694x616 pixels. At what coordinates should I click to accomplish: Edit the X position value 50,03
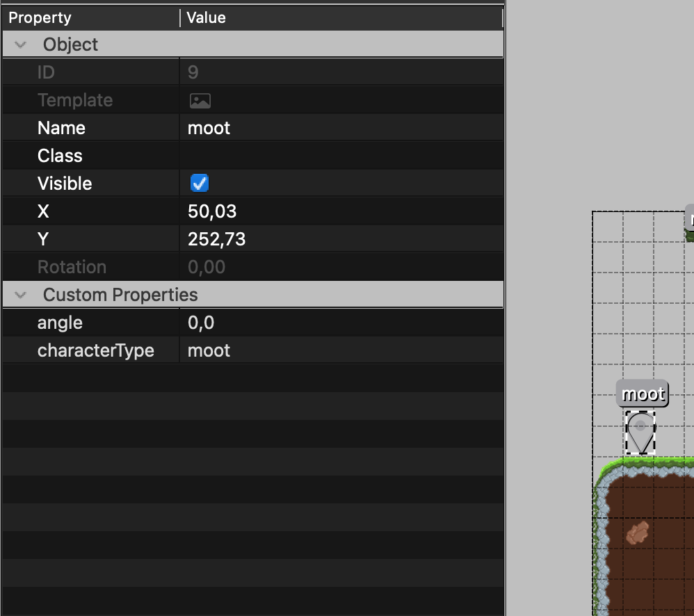[341, 212]
